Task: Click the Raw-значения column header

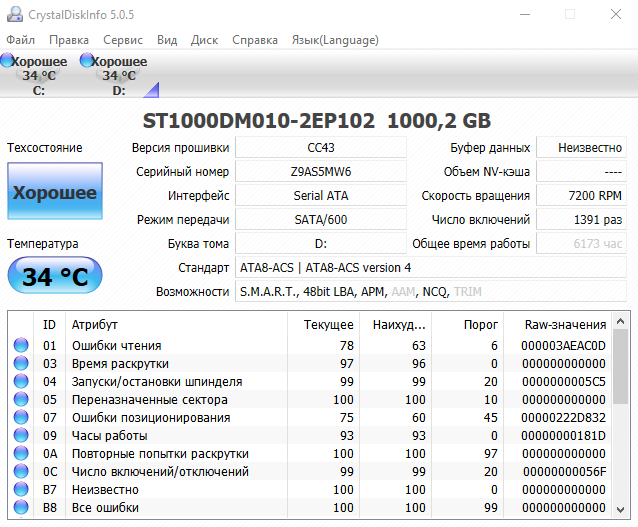Action: pos(557,324)
